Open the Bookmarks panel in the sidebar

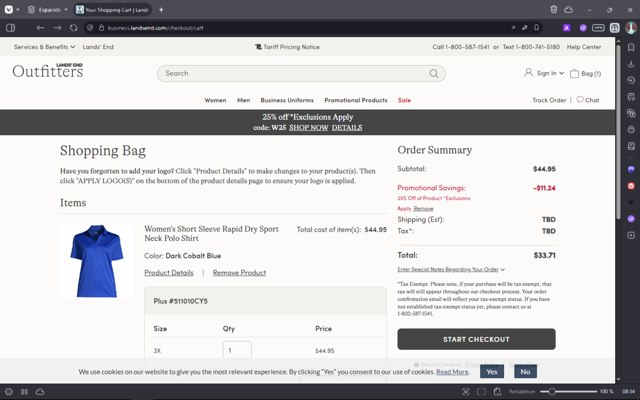point(631,47)
